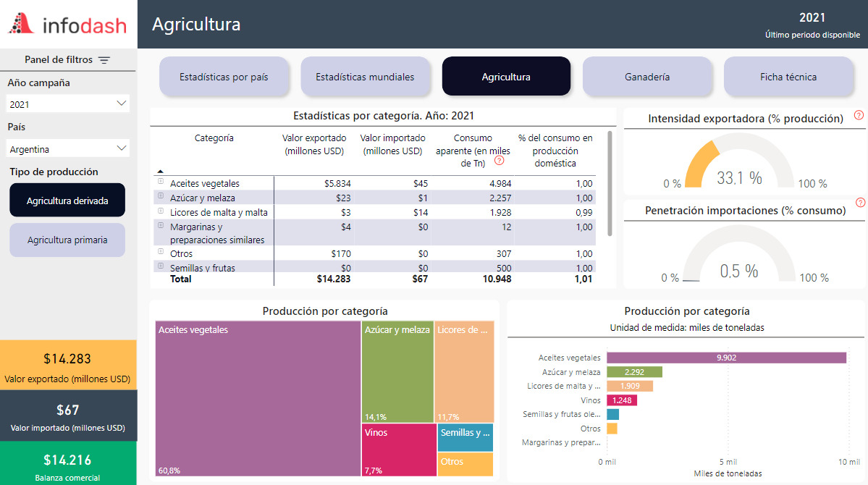This screenshot has width=868, height=485.
Task: Click the sort arrow under Categoría header
Action: click(161, 172)
